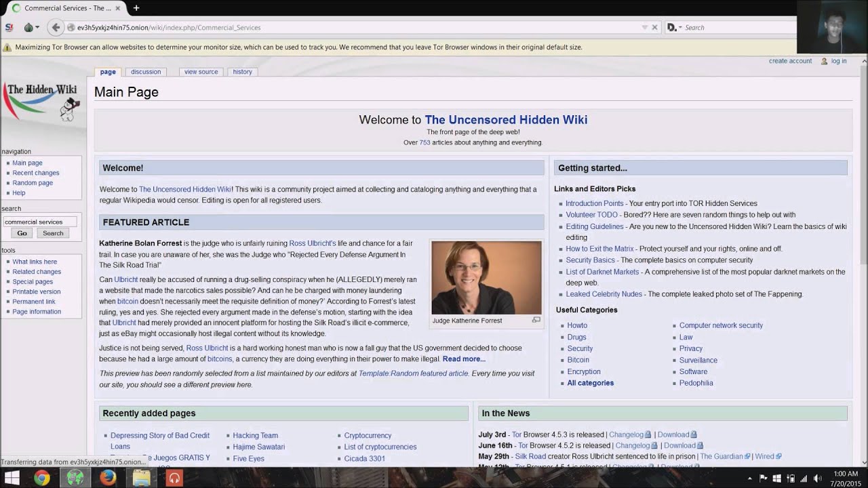This screenshot has width=868, height=488.
Task: Open Windows Start menu
Action: pyautogui.click(x=12, y=478)
